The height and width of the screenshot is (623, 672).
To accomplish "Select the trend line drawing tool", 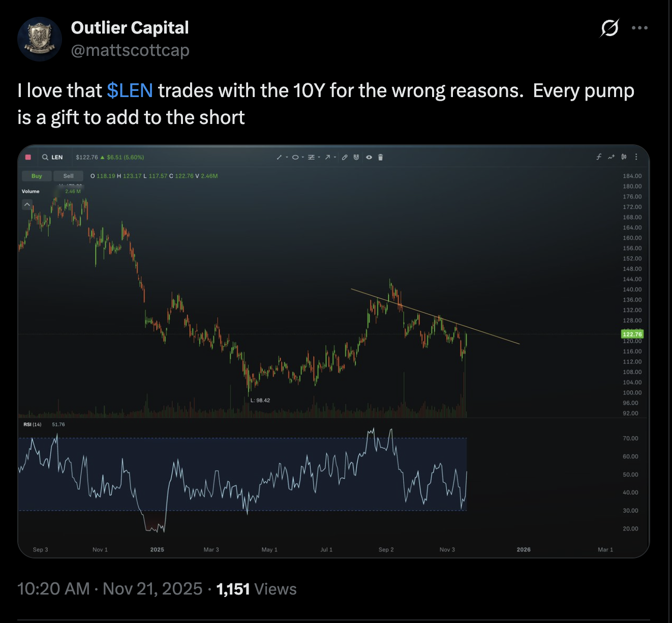I will pos(280,158).
